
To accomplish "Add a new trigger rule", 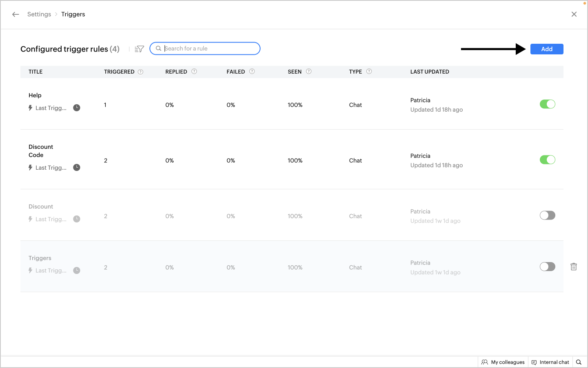I will [x=547, y=49].
